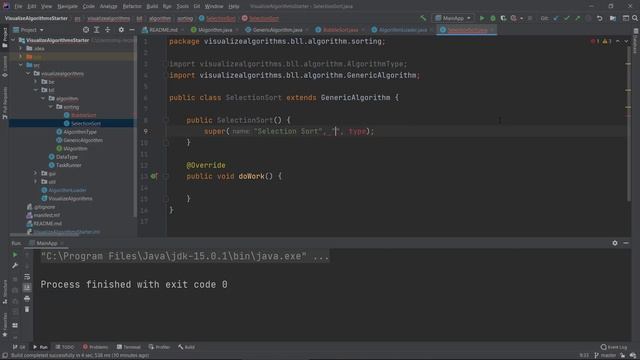Switch to BubbleSort.java tab
640x360 pixels.
(340, 30)
